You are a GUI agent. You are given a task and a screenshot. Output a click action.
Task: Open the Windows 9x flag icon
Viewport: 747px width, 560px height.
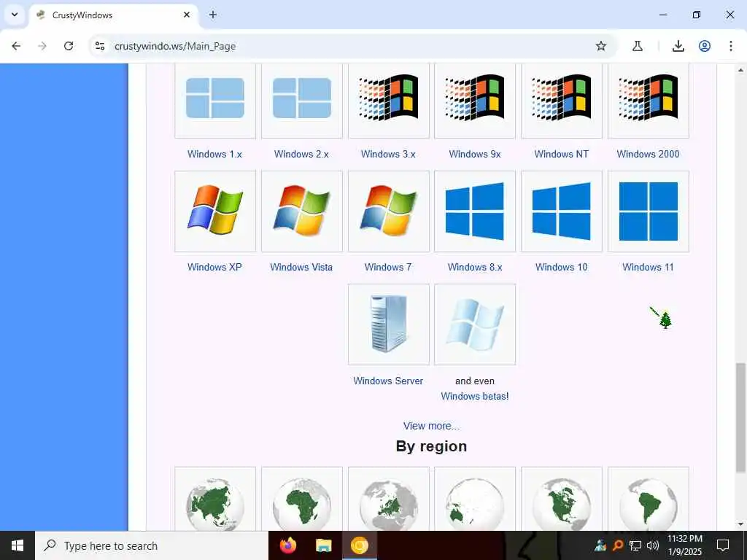pyautogui.click(x=475, y=98)
